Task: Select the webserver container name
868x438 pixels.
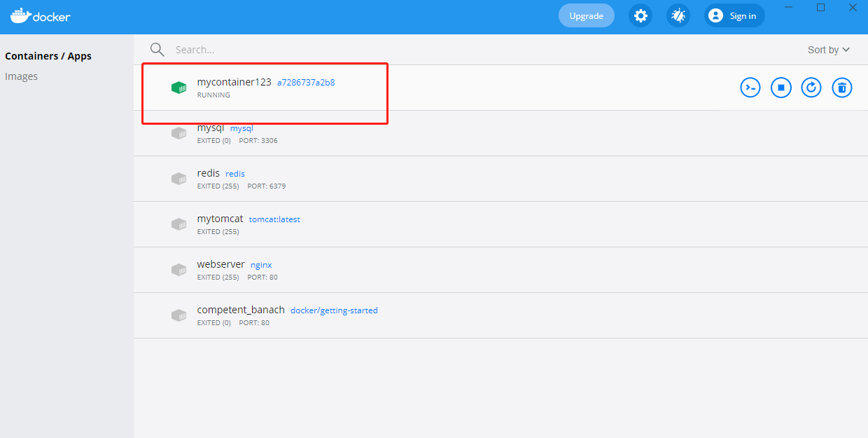Action: [221, 264]
